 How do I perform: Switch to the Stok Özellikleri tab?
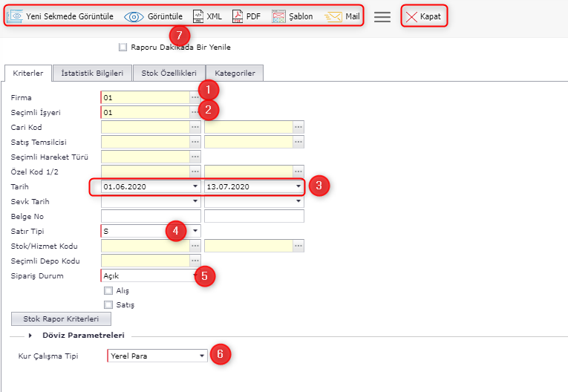[169, 73]
